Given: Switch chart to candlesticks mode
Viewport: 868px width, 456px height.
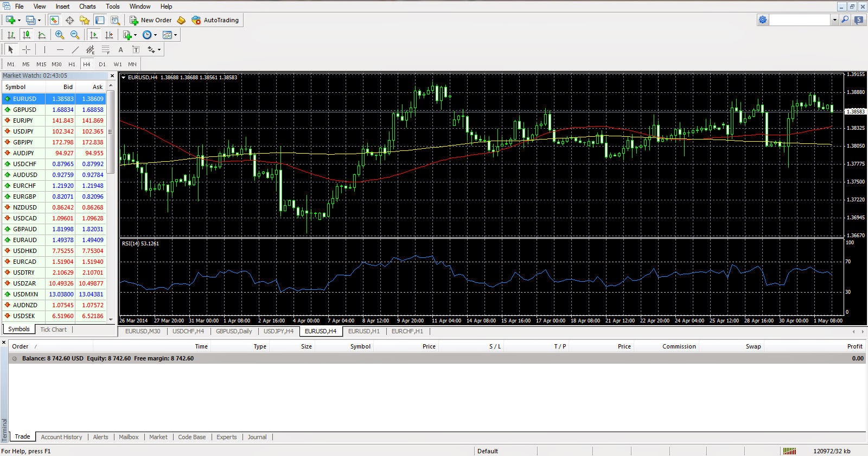Looking at the screenshot, I should point(26,35).
